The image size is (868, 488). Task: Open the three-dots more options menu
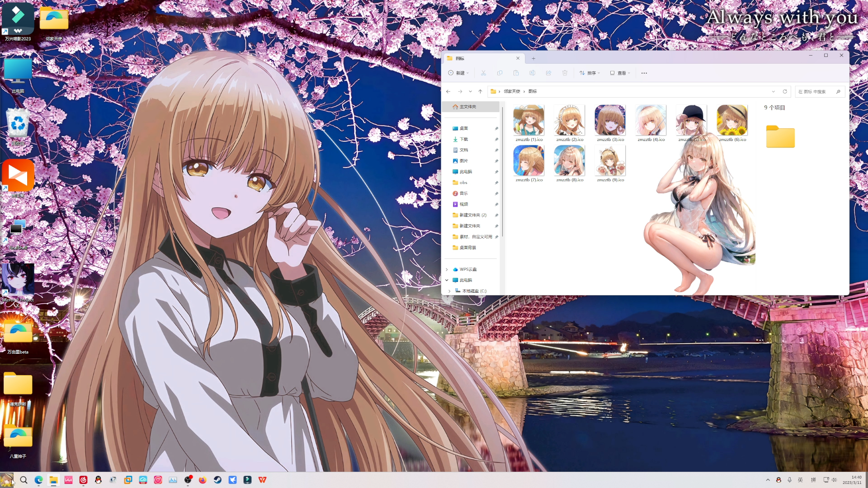click(x=644, y=73)
